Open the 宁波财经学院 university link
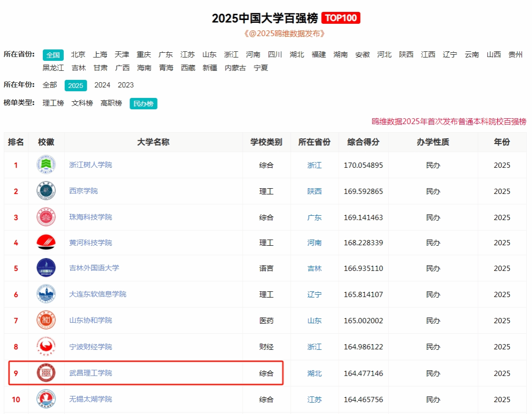This screenshot has height=414, width=532. click(91, 347)
